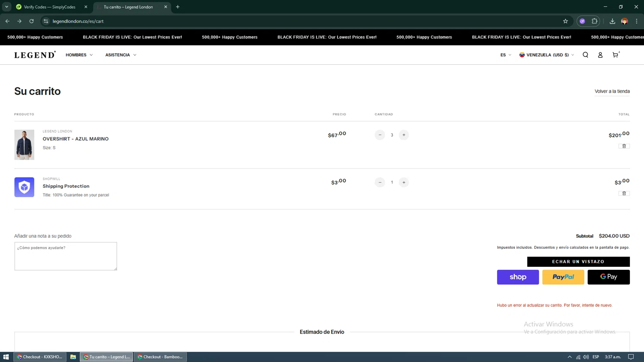Click the Overshirt product thumbnail
Screen dimensions: 644x362
[x=24, y=145]
